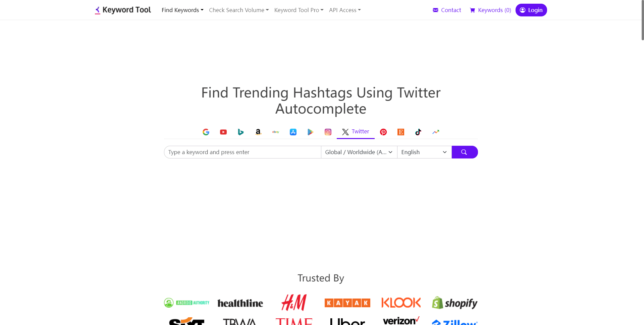Image resolution: width=644 pixels, height=325 pixels.
Task: Focus the keyword search input field
Action: [243, 152]
